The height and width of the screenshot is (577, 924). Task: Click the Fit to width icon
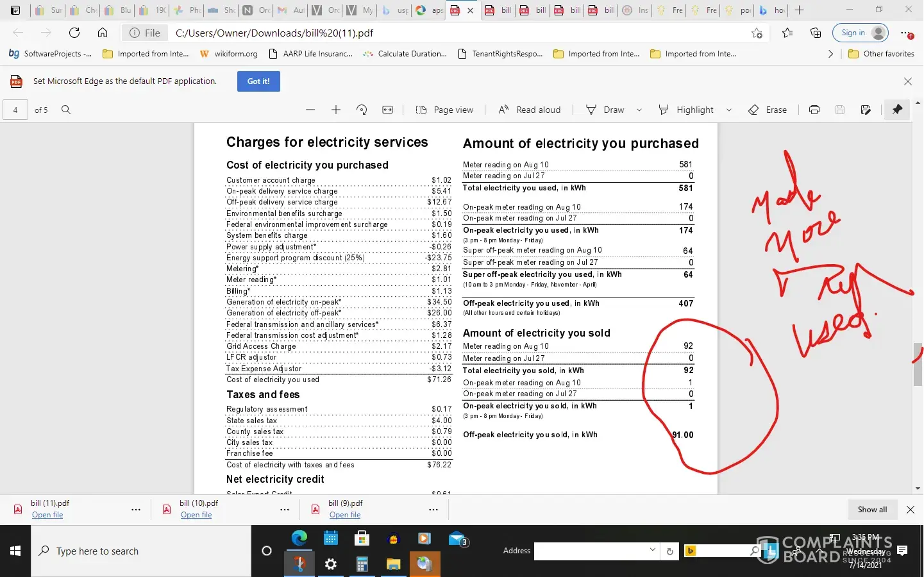387,110
